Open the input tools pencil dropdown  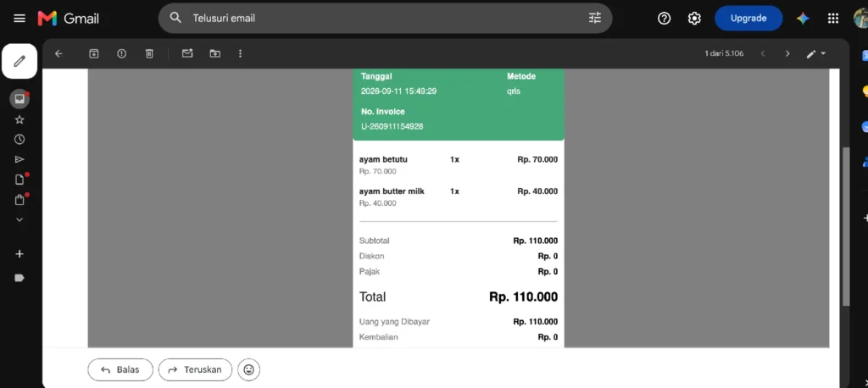(816, 53)
